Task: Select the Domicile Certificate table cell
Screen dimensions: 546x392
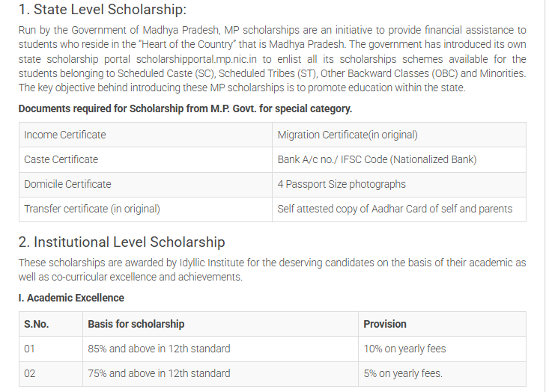Action: (145, 184)
